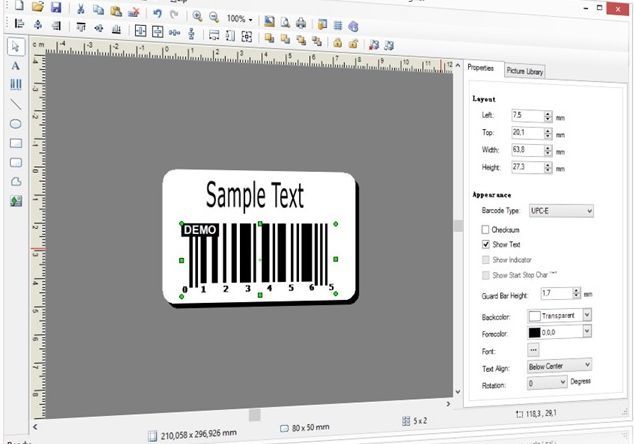Screen dimensions: 635x444
Task: Click the canvas vertical scrollbar down arrow
Action: (x=458, y=391)
